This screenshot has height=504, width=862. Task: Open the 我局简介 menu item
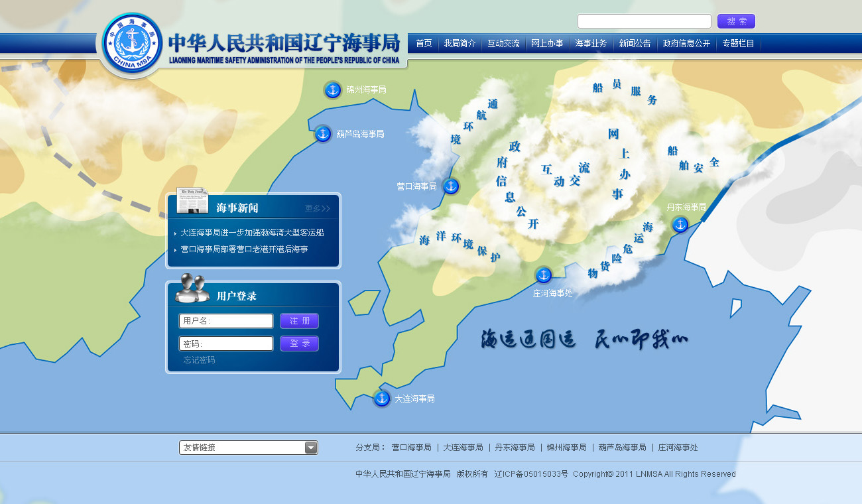460,44
